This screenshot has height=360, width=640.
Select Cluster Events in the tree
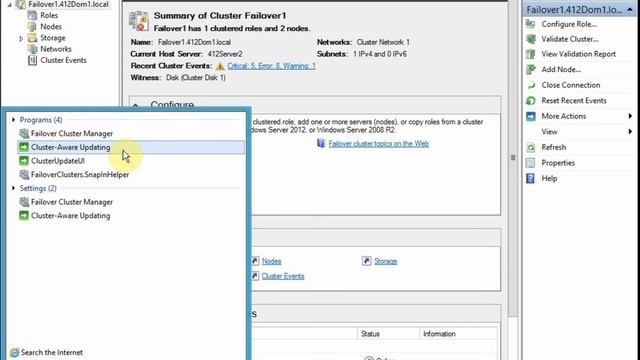[63, 60]
